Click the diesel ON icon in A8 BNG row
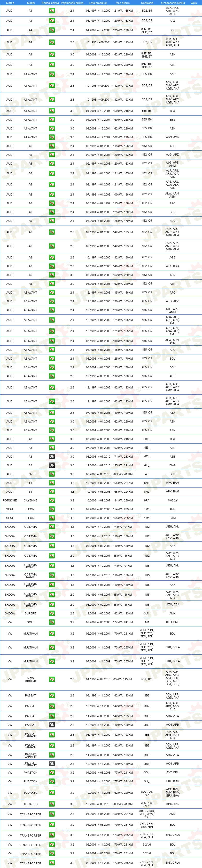The height and width of the screenshot is (868, 202). click(52, 465)
